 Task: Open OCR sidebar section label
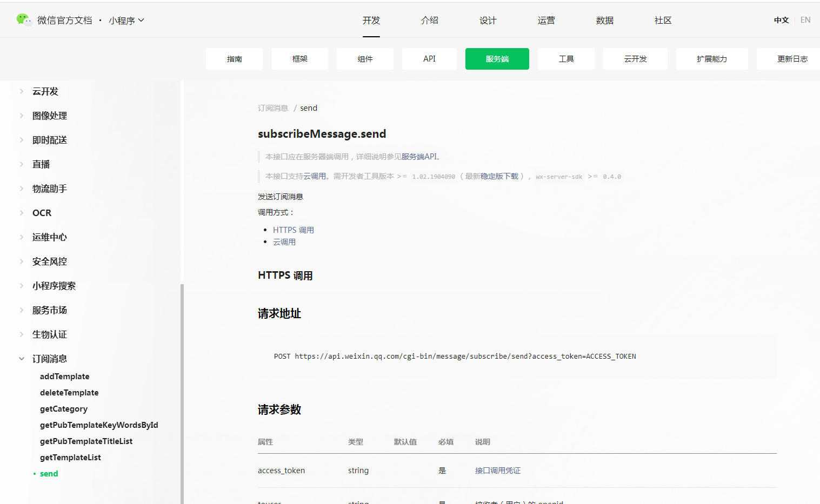coord(42,213)
